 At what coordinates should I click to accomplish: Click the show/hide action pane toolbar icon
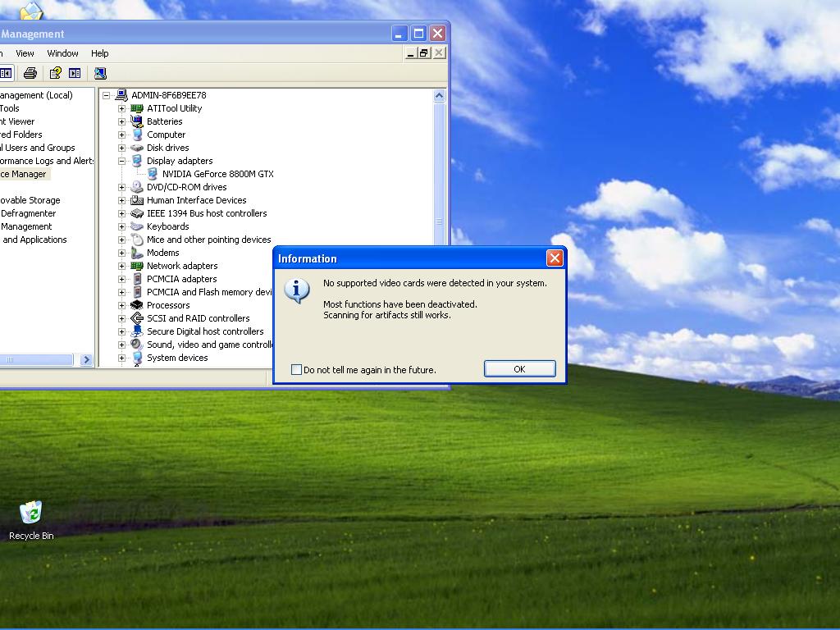click(75, 73)
